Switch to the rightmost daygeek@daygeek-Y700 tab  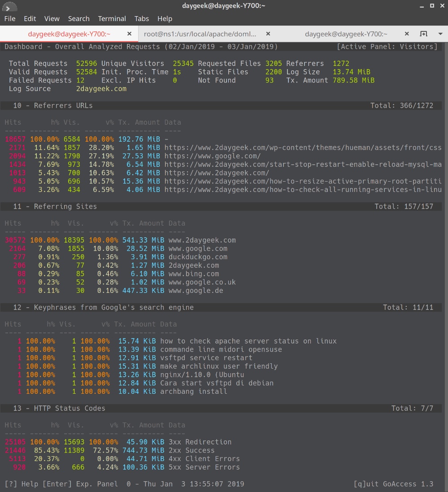coord(346,34)
